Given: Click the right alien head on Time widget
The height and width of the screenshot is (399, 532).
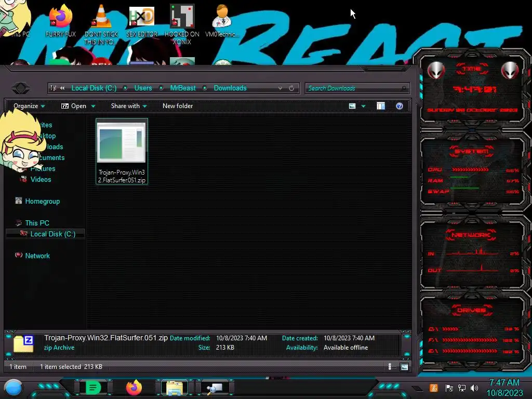Looking at the screenshot, I should pyautogui.click(x=510, y=70).
